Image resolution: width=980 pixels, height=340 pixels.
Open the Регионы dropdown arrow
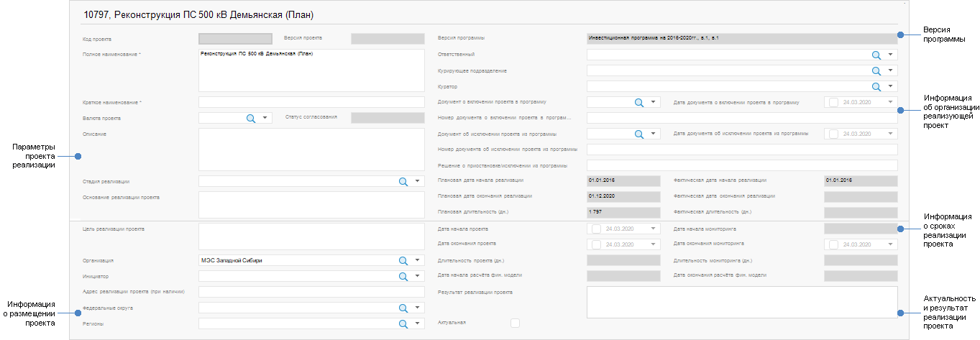[417, 324]
